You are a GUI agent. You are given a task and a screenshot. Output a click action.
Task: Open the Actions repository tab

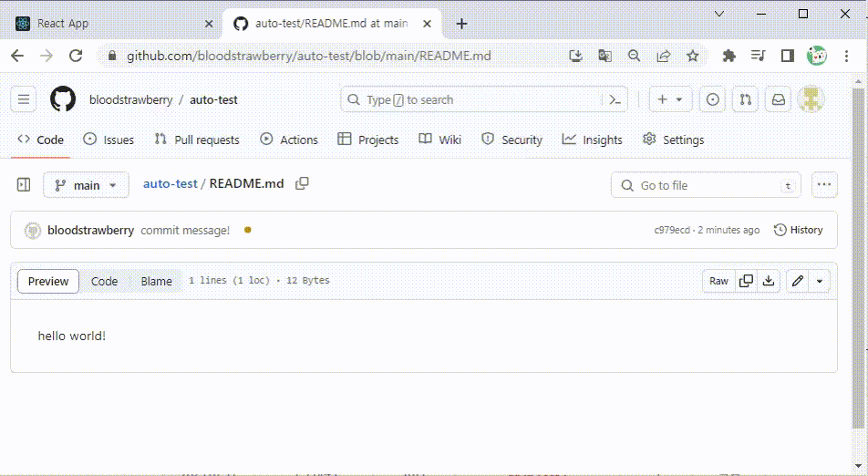click(x=289, y=140)
